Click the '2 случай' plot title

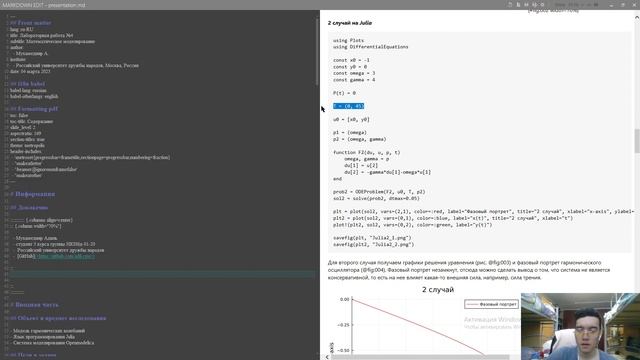click(x=438, y=289)
